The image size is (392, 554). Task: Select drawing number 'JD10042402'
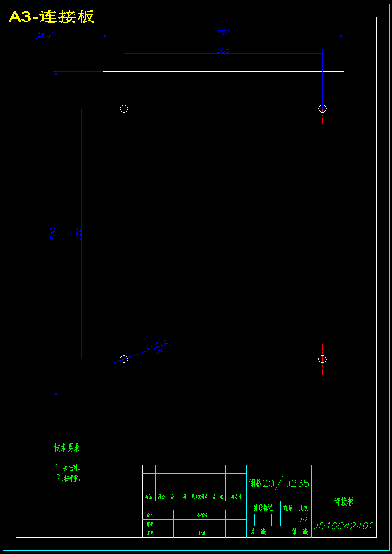point(344,526)
